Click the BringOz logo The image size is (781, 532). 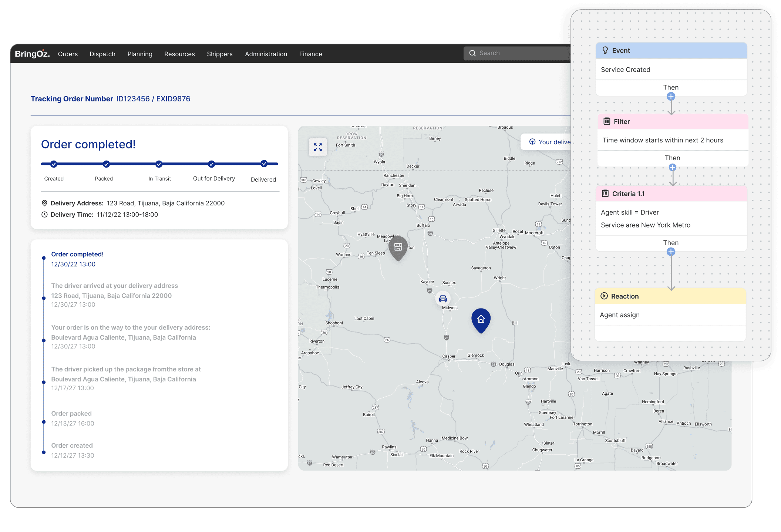coord(32,54)
